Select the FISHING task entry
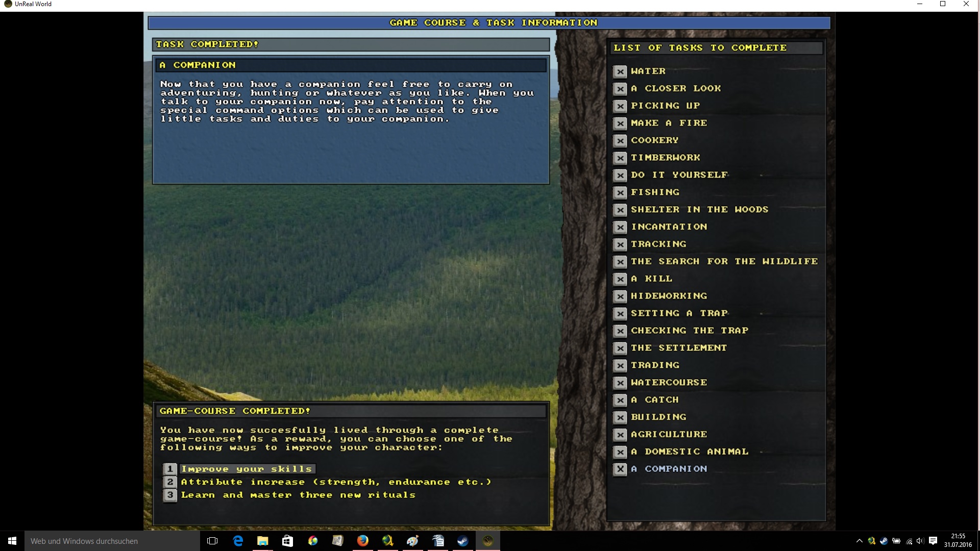 tap(655, 192)
